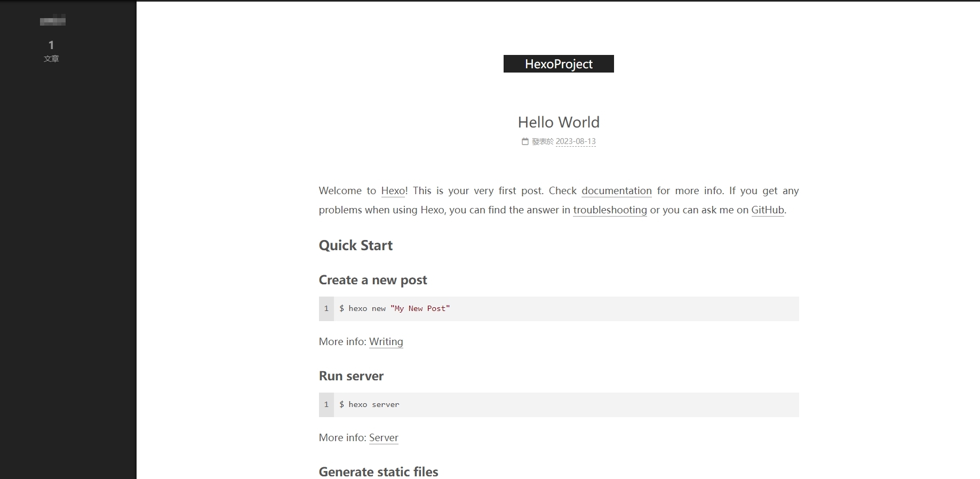
Task: Visit the GitHub link
Action: tap(768, 210)
